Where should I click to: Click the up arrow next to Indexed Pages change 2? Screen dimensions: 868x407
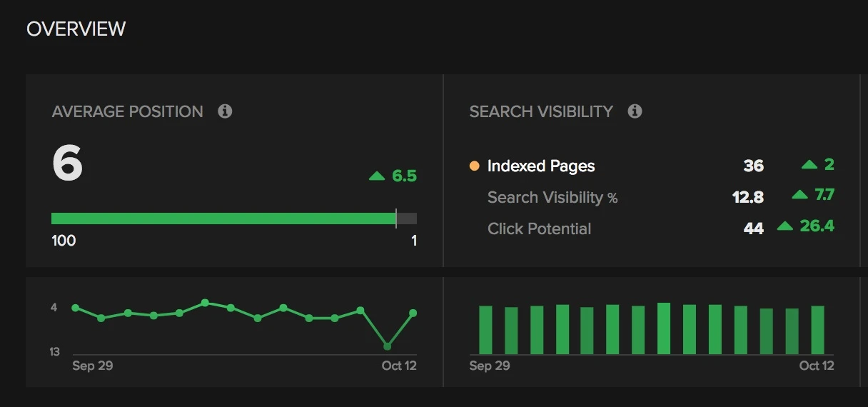[809, 165]
